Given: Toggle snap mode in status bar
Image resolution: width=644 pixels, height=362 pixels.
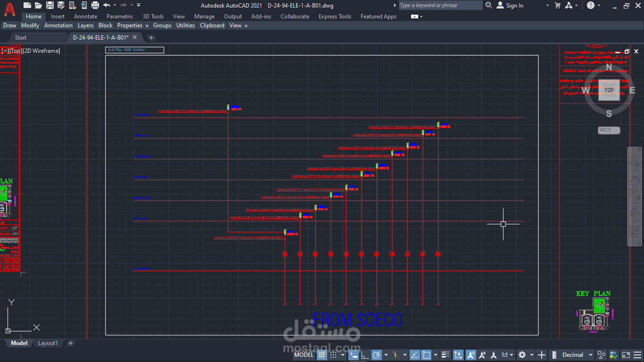Looking at the screenshot, I should tap(334, 355).
